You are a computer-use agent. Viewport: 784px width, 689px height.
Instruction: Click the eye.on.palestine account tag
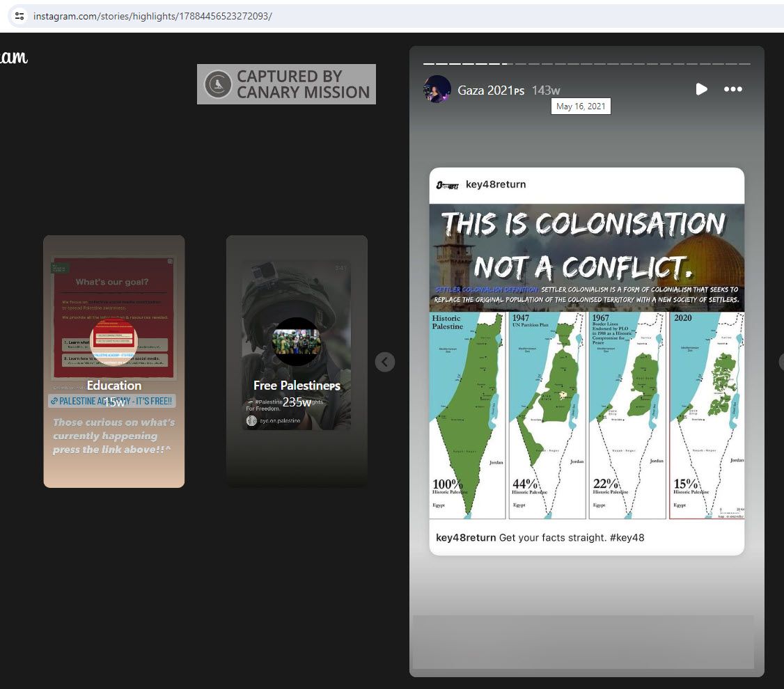click(x=274, y=420)
